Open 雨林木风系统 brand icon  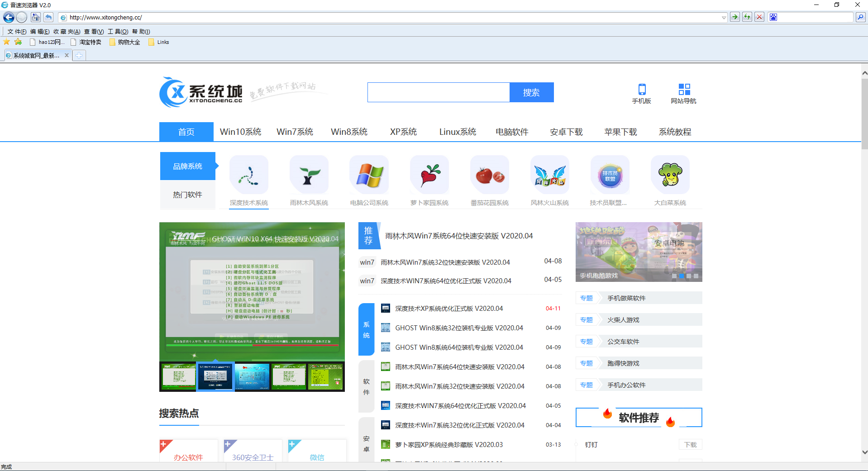(x=309, y=175)
